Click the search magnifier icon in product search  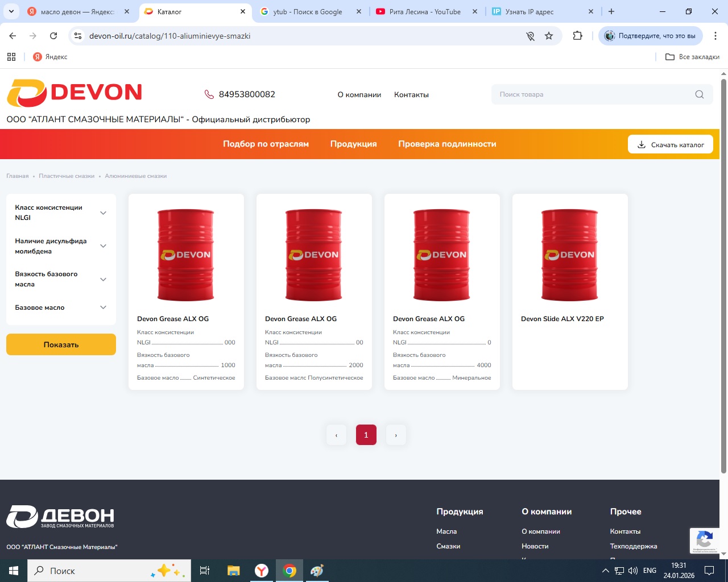click(700, 94)
